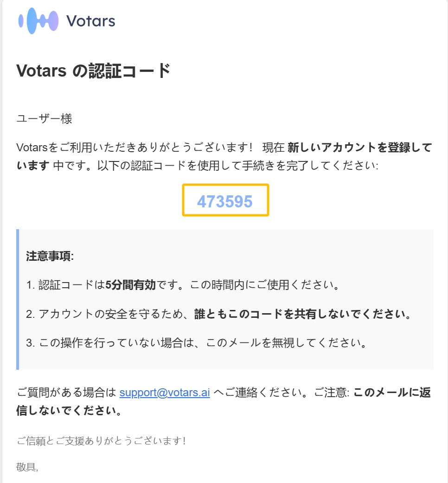Click the ご信頼とご支援ありがとうございます line
Image resolution: width=448 pixels, height=483 pixels.
[x=101, y=441]
